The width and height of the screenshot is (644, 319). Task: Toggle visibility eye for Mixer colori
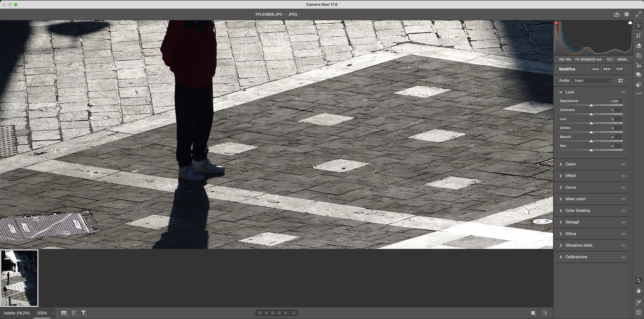click(623, 199)
